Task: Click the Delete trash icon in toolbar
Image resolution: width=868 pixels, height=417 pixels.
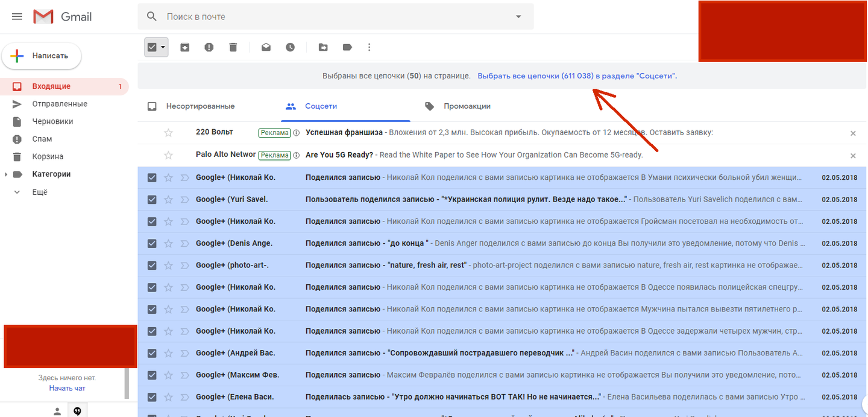Action: point(233,47)
